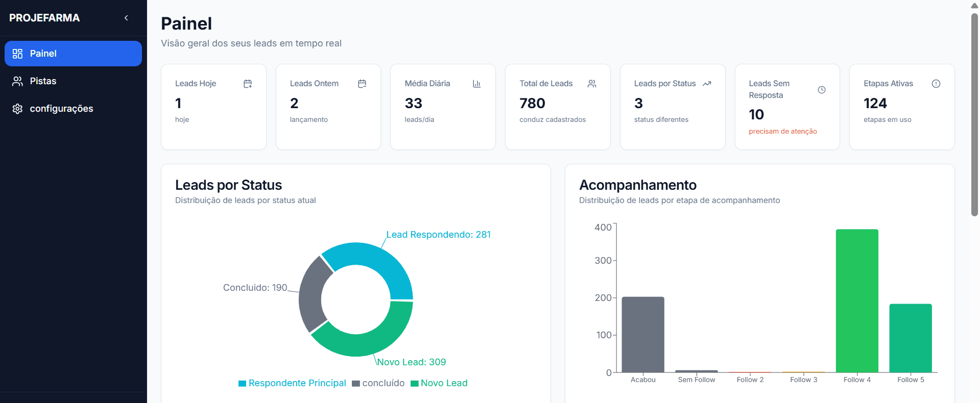This screenshot has height=403, width=980.
Task: Click the '33' Média Diária value
Action: pyautogui.click(x=414, y=104)
